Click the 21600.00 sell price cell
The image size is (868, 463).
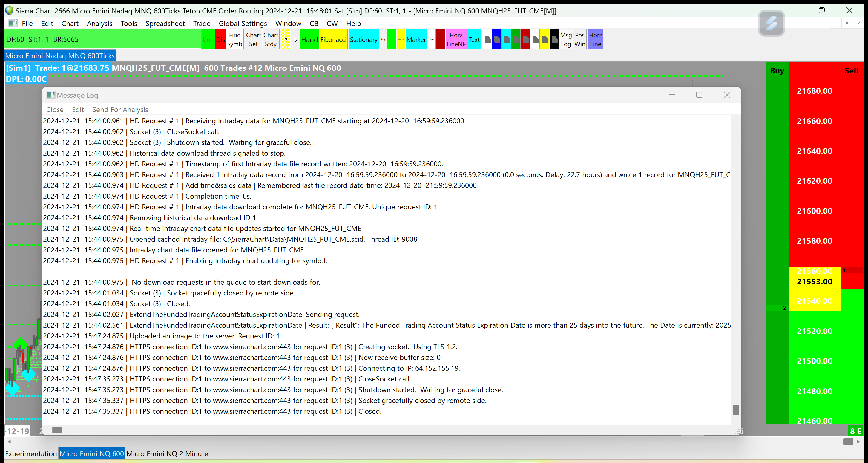coord(814,211)
